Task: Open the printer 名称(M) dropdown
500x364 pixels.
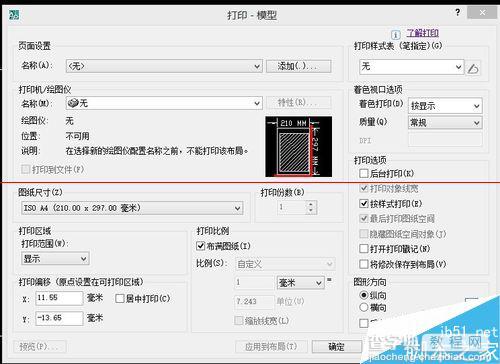Action: (164, 103)
